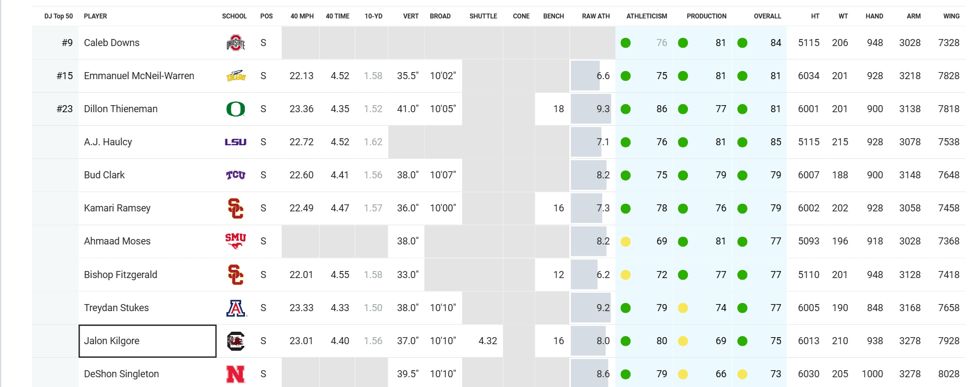Viewport: 980px width, 387px height.
Task: Sort table by ATHLETICISM column
Action: tap(646, 16)
